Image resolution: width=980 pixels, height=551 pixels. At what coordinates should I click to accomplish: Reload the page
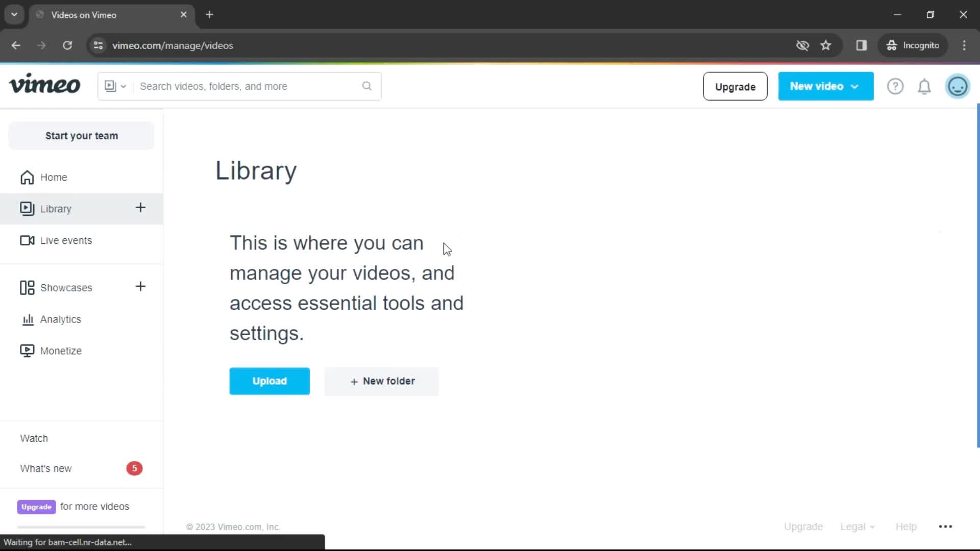[67, 45]
